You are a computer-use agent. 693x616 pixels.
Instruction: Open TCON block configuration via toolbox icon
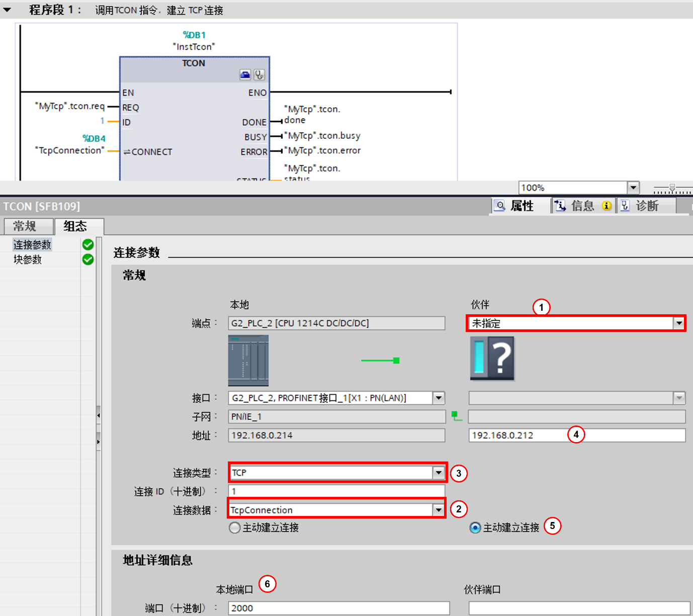245,74
